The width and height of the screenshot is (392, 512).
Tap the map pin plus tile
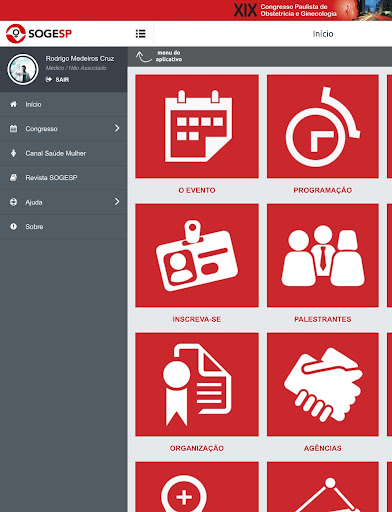tap(197, 487)
